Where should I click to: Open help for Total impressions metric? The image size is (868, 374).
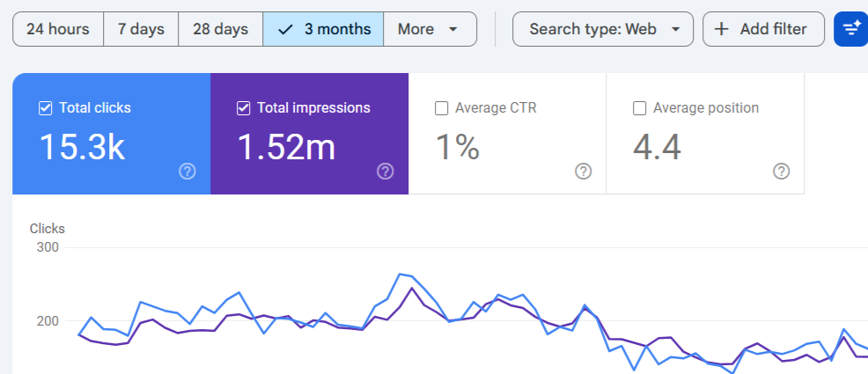click(x=385, y=172)
